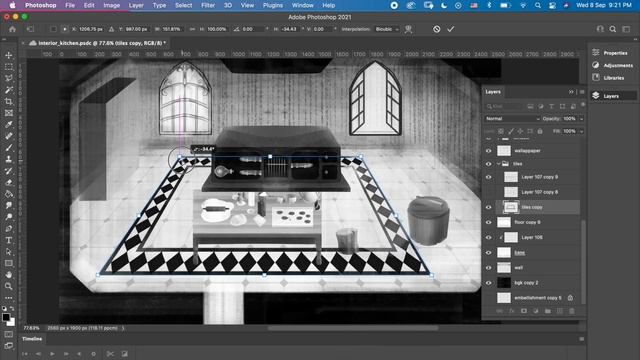Select the Clone Stamp tool

9,159
